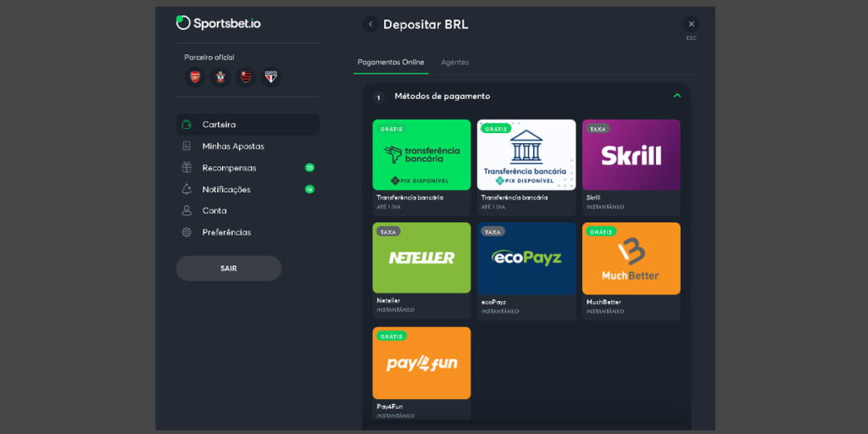Open Carteira in the sidebar
Image resolution: width=868 pixels, height=434 pixels.
pos(248,125)
